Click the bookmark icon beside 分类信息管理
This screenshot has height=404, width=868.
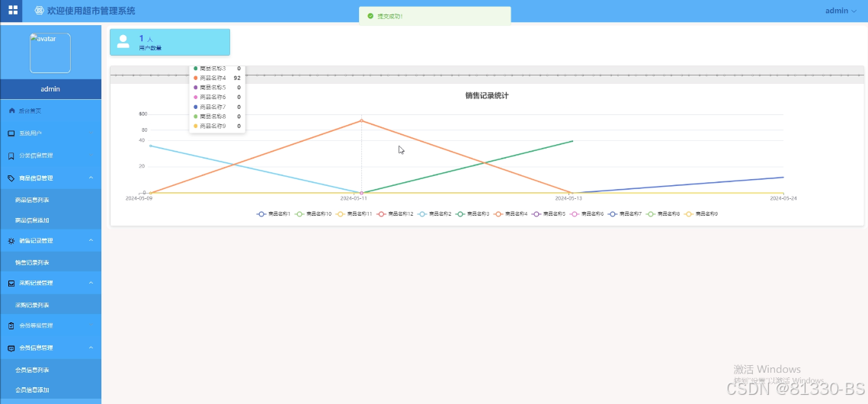(x=11, y=156)
